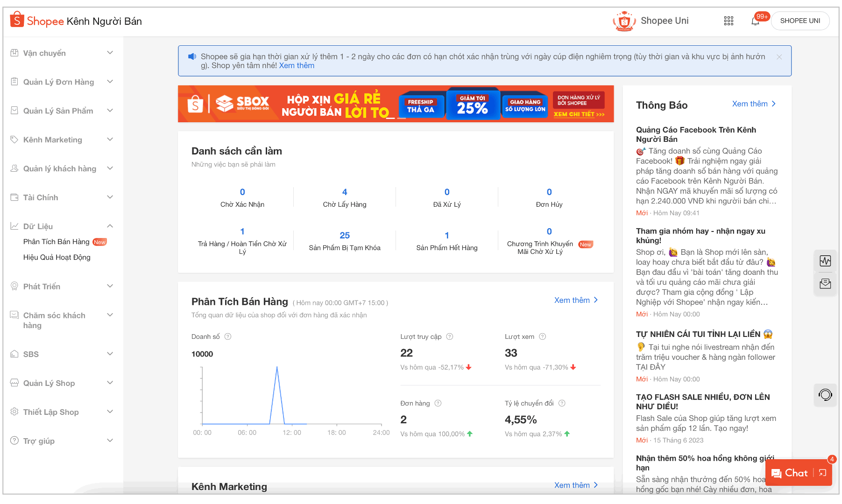Open Chờ Lấy Hàng count 4
This screenshot has height=504, width=842.
pyautogui.click(x=345, y=192)
